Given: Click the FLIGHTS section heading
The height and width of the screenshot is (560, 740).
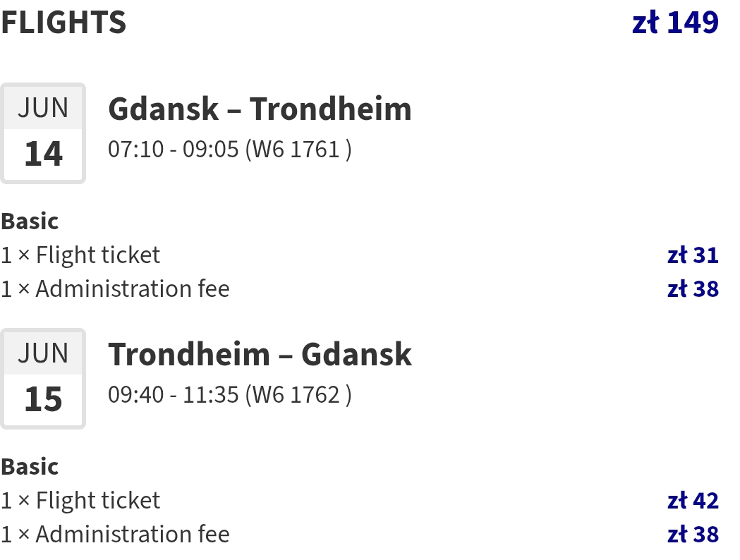Looking at the screenshot, I should click(63, 22).
